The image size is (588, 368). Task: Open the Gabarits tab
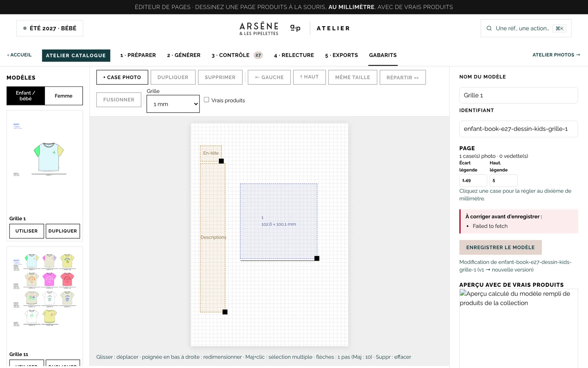point(383,55)
